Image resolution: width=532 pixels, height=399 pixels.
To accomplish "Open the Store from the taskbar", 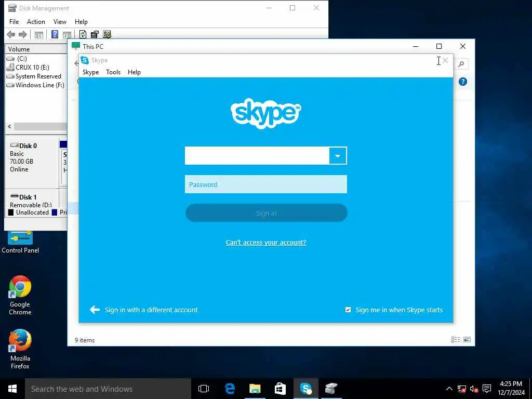I will pyautogui.click(x=280, y=389).
